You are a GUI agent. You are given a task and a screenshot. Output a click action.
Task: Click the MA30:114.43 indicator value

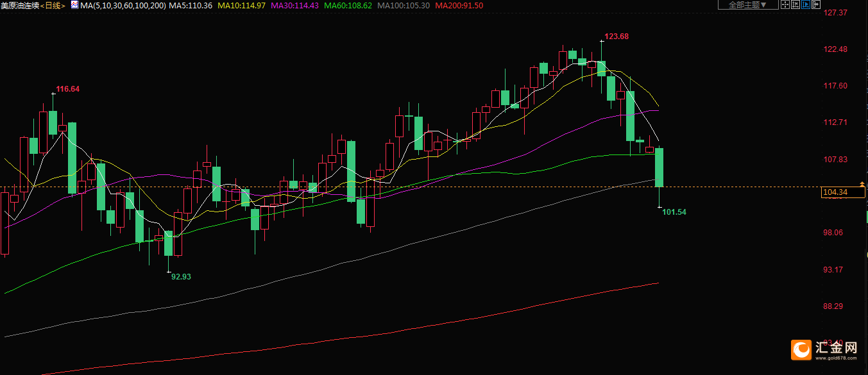point(295,5)
